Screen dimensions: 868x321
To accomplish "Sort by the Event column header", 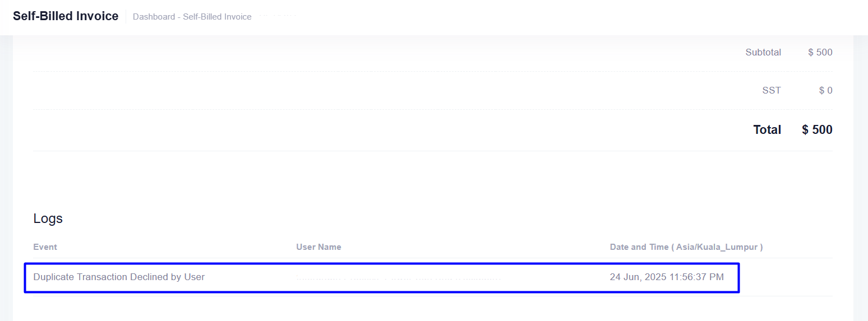I will pyautogui.click(x=45, y=247).
